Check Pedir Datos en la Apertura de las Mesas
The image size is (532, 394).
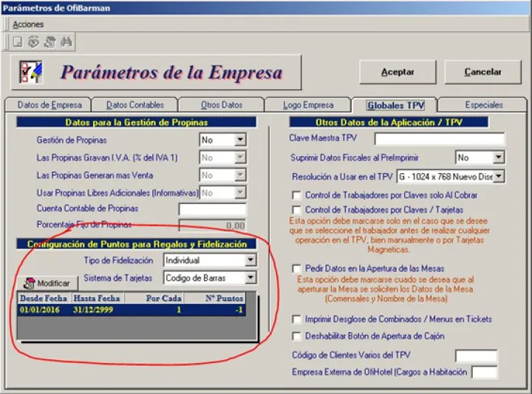[x=297, y=268]
